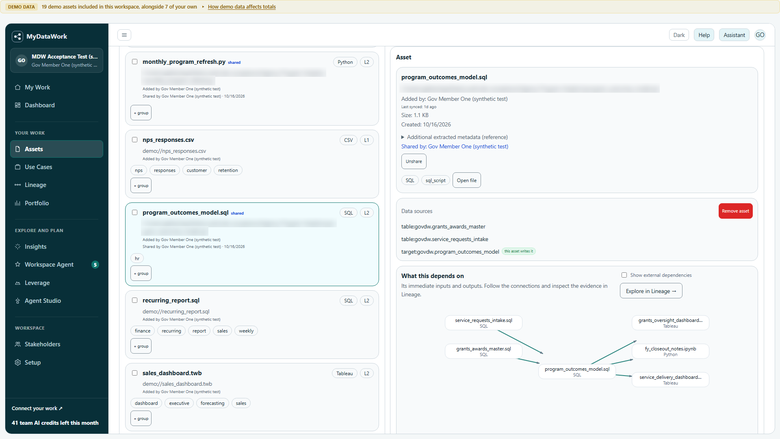This screenshot has height=439, width=780.
Task: Click Shared by Gov Member One link
Action: point(455,147)
